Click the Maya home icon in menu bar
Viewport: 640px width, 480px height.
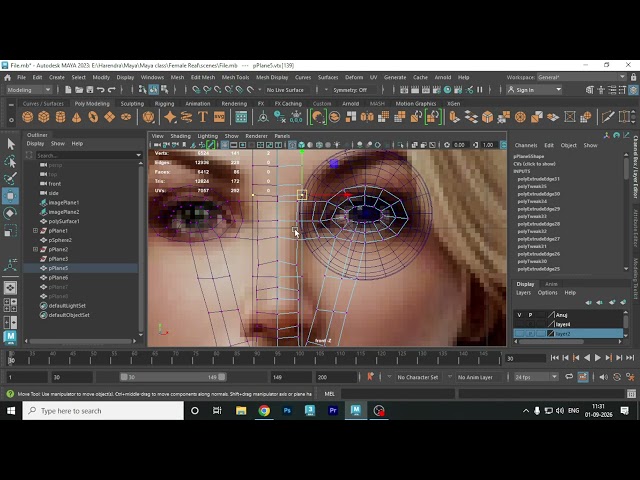point(7,77)
